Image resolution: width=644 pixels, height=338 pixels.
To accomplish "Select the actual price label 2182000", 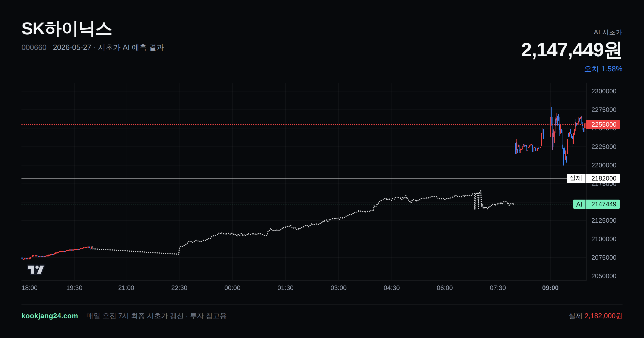I will click(x=603, y=178).
